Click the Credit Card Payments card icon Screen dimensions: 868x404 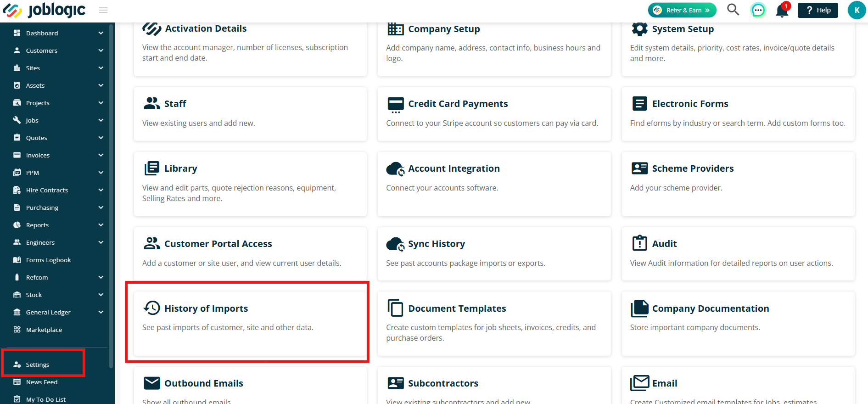(x=395, y=105)
